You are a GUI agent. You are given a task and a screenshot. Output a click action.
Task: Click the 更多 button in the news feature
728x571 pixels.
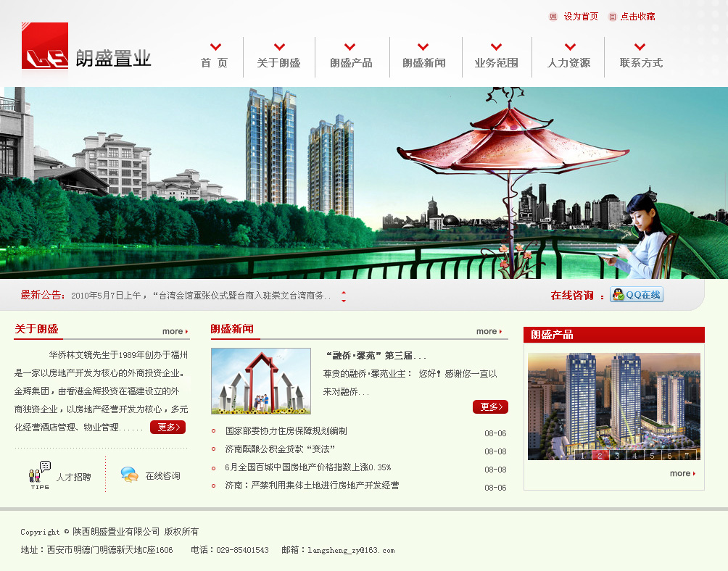coord(490,407)
